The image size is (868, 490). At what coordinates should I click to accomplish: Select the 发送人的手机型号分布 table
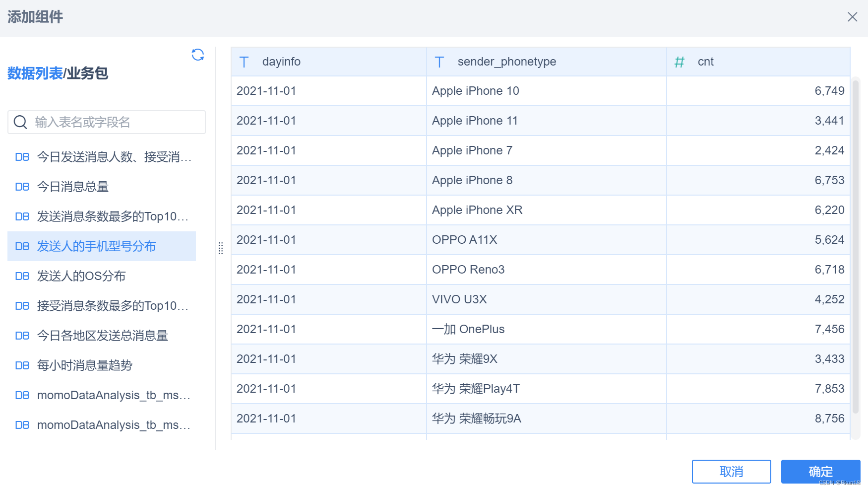tap(102, 246)
